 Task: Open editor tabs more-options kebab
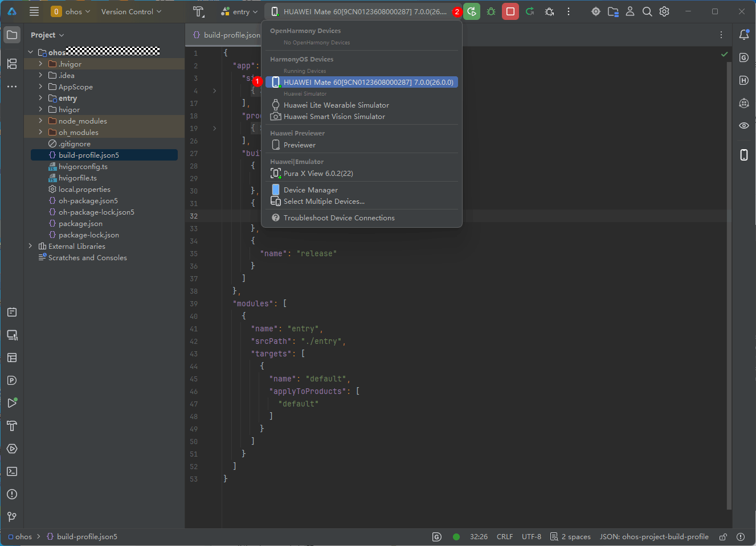721,35
